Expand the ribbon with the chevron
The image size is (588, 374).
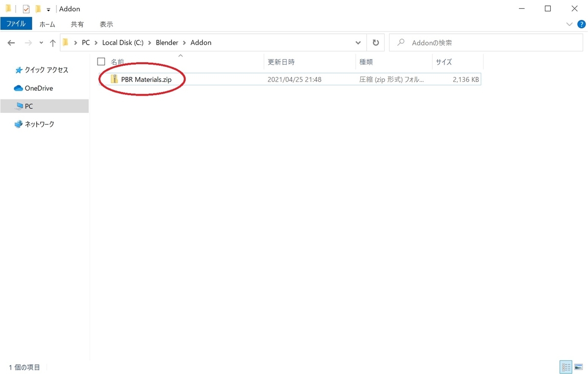click(569, 24)
